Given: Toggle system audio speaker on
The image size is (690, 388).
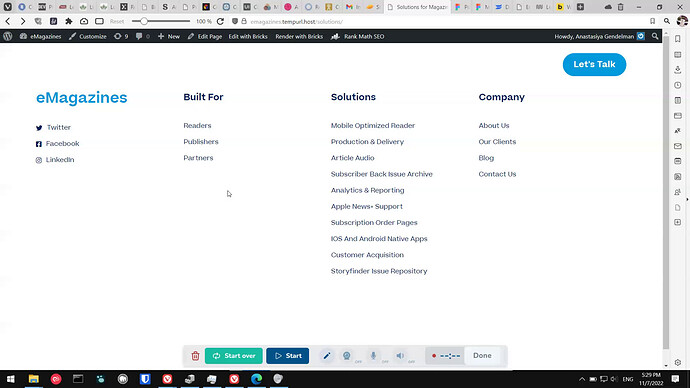Looking at the screenshot, I should (x=400, y=355).
